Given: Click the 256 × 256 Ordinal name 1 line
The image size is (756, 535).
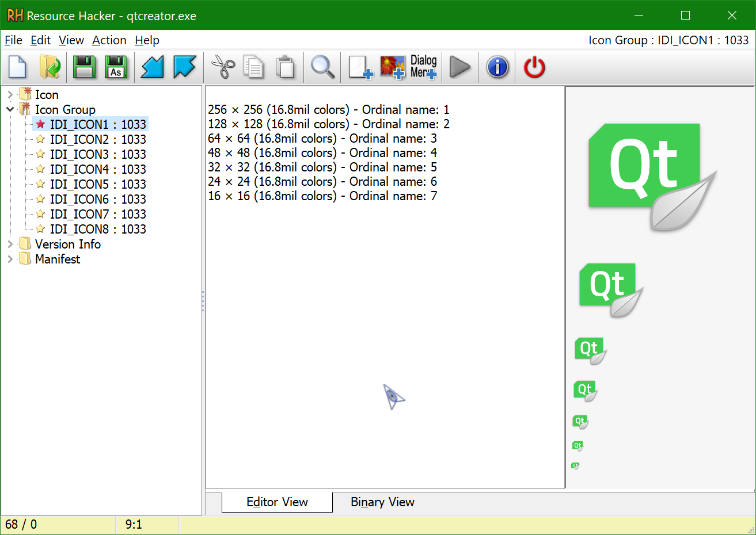Looking at the screenshot, I should pyautogui.click(x=329, y=109).
